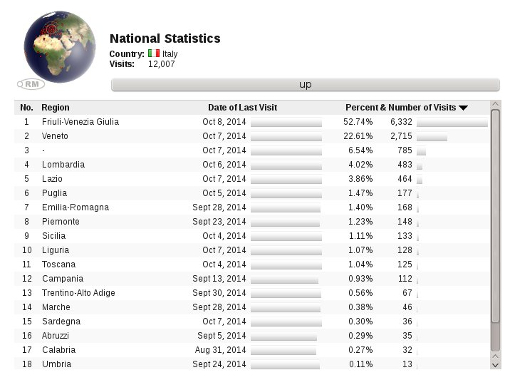This screenshot has width=510, height=380.
Task: Click the Sardegna last visit date bar
Action: pos(286,322)
